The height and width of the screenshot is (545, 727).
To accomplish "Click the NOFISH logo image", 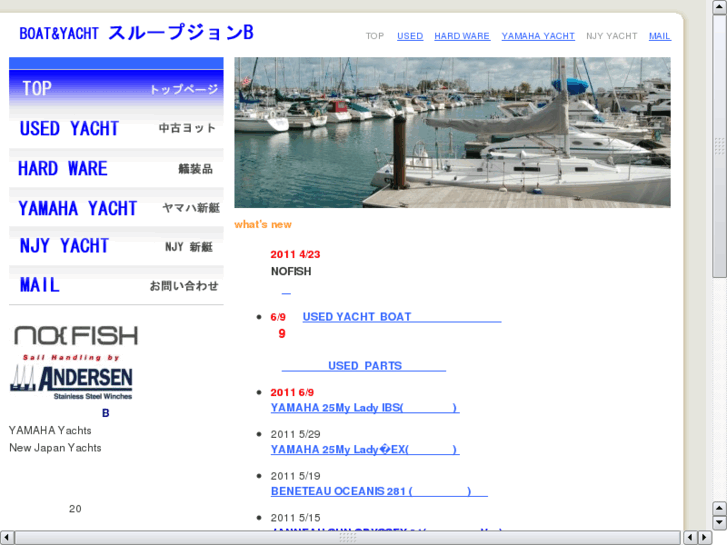I will (76, 335).
